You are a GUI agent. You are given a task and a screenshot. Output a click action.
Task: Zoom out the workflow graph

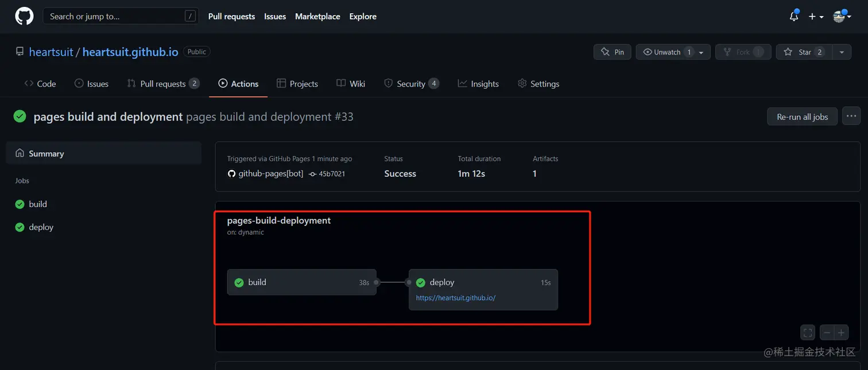pyautogui.click(x=827, y=333)
